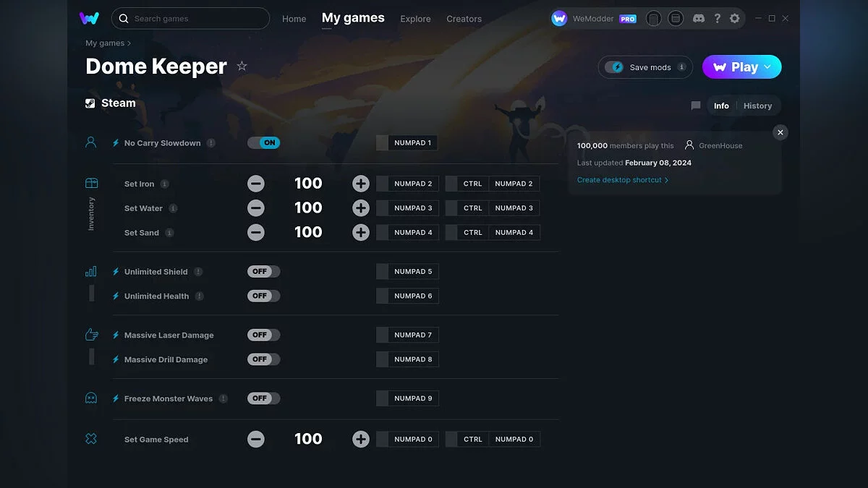Enable Freeze Monster Waves toggle

pos(263,398)
